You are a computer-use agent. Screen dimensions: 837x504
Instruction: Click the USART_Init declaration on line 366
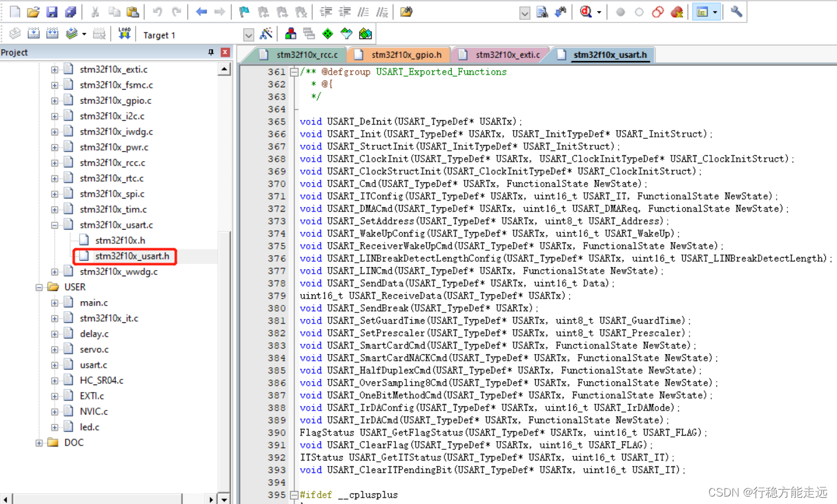click(507, 134)
